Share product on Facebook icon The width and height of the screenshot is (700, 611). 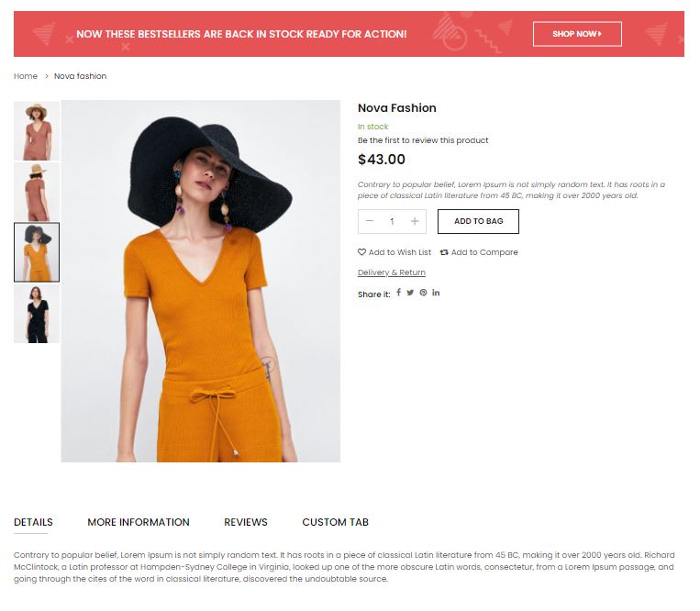(398, 293)
